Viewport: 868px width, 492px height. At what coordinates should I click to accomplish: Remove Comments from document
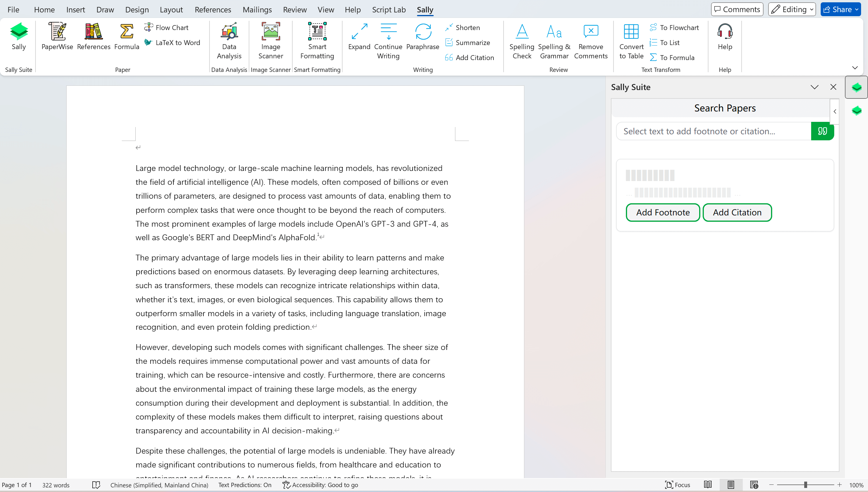pos(590,41)
